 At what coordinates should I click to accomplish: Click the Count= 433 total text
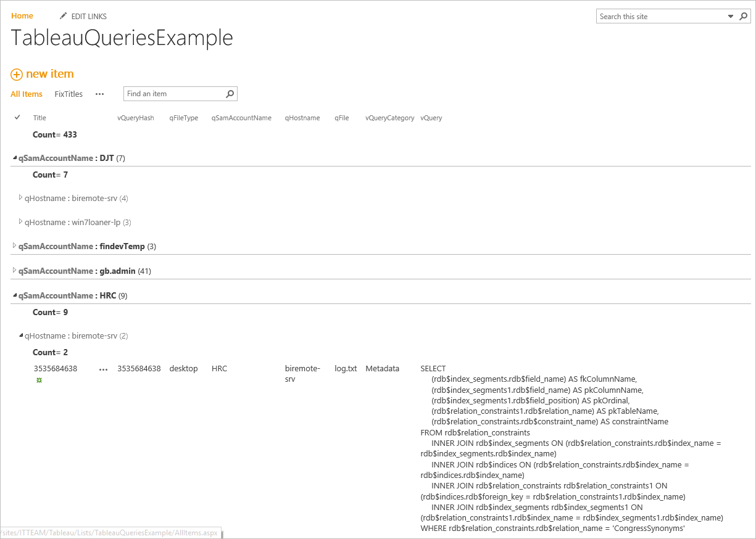(55, 134)
